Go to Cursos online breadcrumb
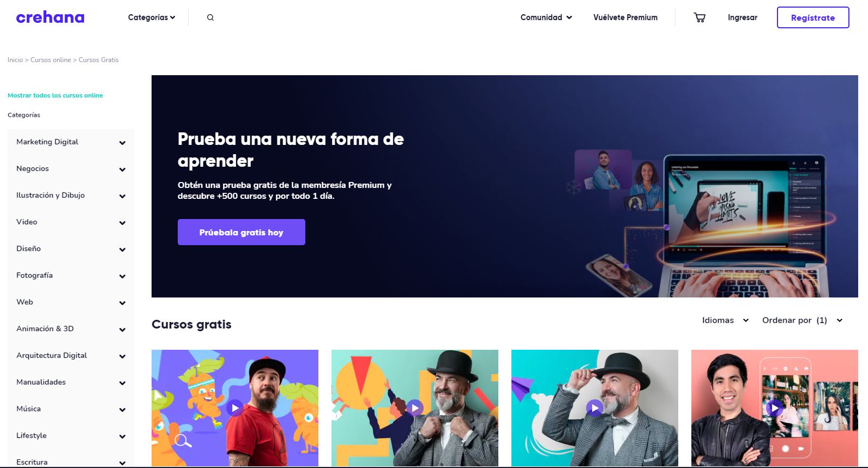This screenshot has width=868, height=468. 51,60
